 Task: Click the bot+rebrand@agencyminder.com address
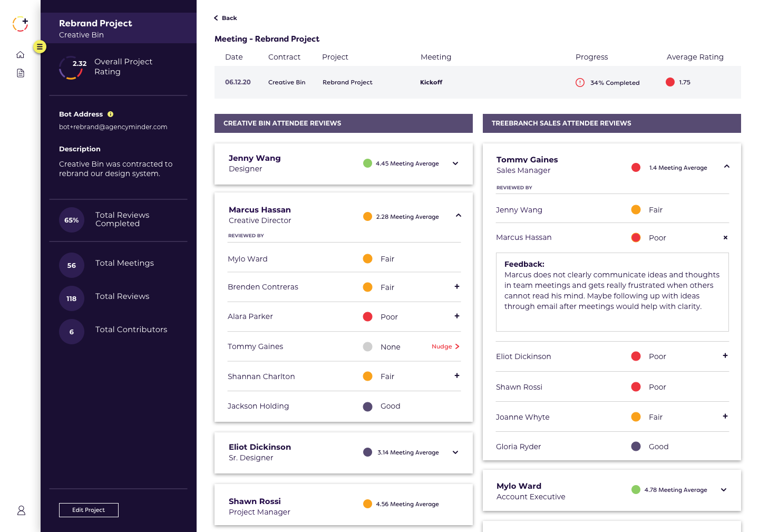(x=113, y=127)
